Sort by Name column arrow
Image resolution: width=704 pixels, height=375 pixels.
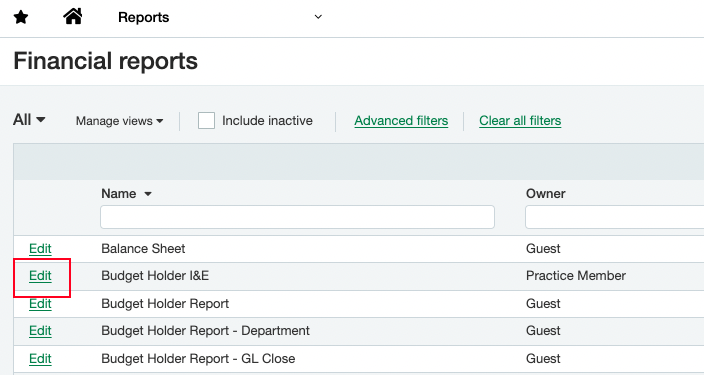click(148, 194)
